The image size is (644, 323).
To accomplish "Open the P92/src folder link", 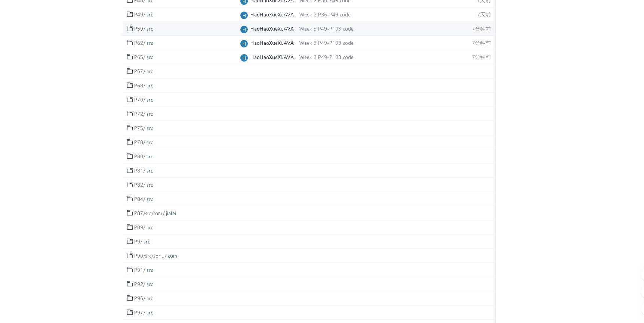I will [x=144, y=284].
